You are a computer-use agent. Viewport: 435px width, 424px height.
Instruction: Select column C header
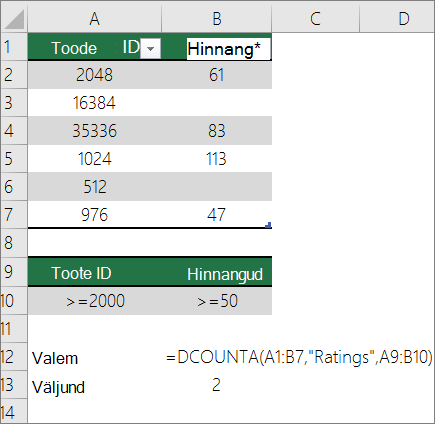[315, 19]
